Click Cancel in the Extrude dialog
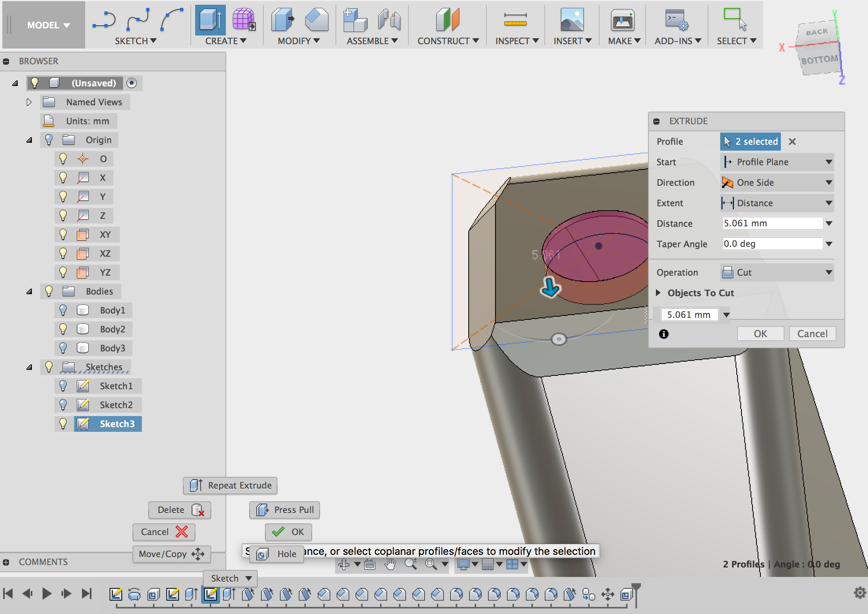Image resolution: width=868 pixels, height=614 pixels. [812, 334]
